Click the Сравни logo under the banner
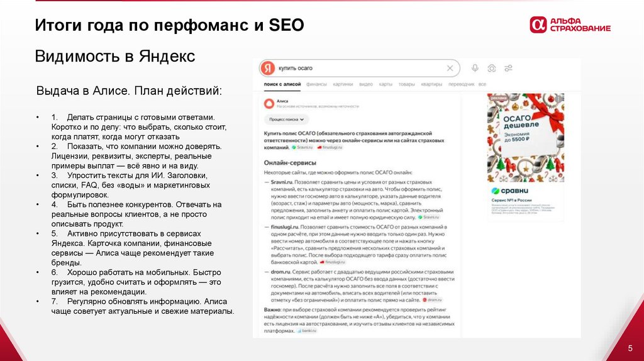The height and width of the screenshot is (361, 644). 509,191
